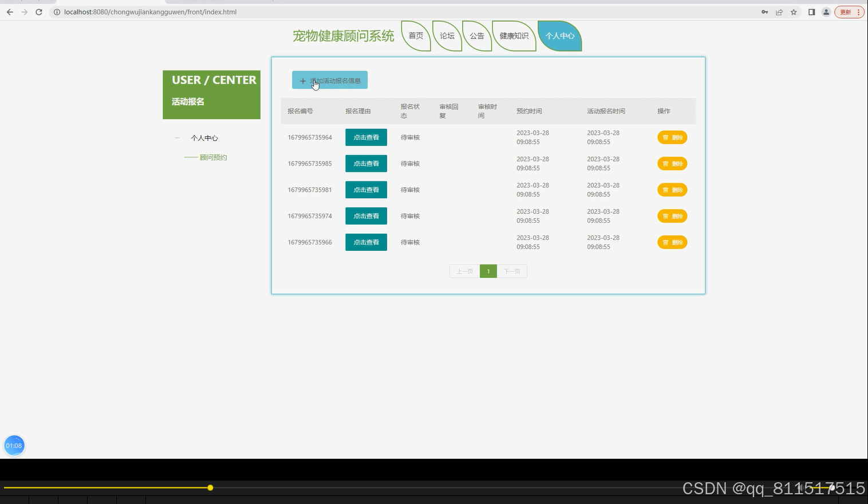
Task: Click 点击查看 for record 1679965735981
Action: coord(366,190)
